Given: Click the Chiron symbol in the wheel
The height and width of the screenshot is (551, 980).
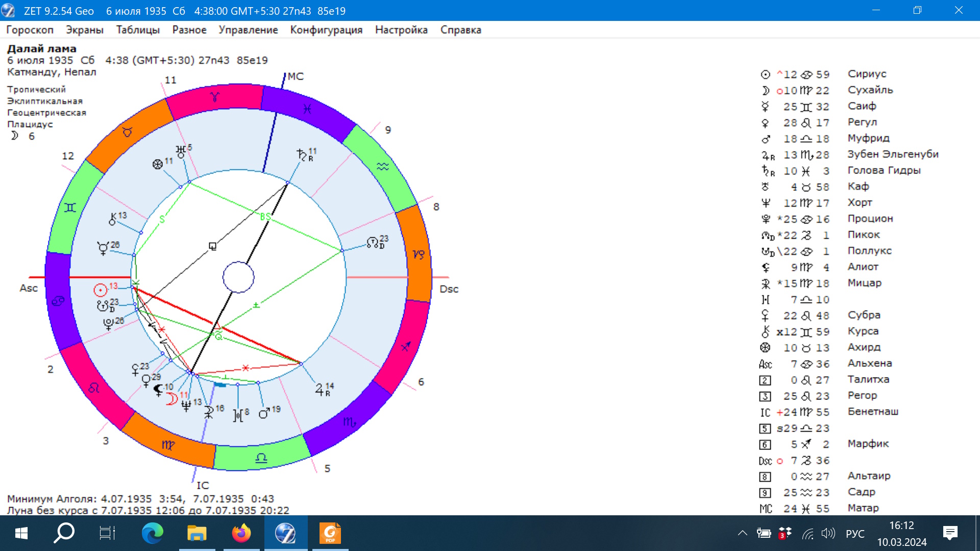Looking at the screenshot, I should coord(113,220).
